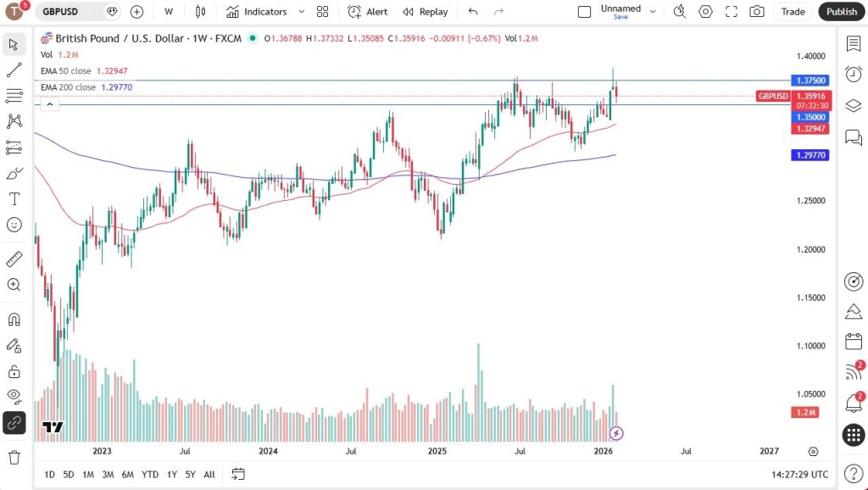This screenshot has height=490, width=868.
Task: Open chart settings gear icon
Action: [705, 12]
